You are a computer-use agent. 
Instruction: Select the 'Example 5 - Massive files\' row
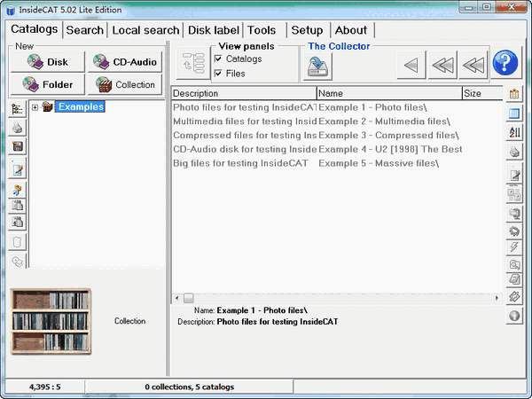[337, 163]
